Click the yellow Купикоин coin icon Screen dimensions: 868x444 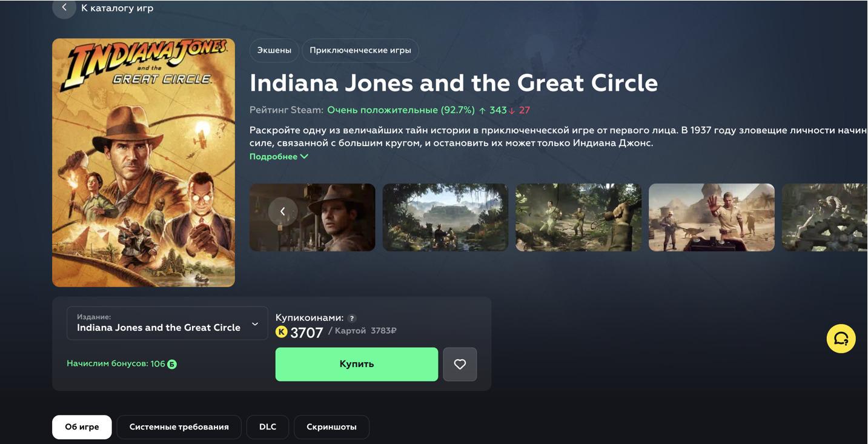281,331
